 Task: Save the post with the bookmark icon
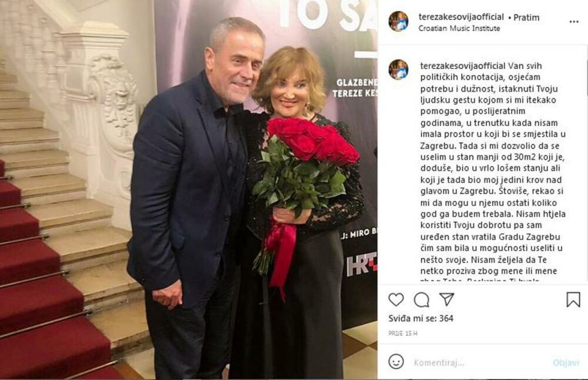click(x=573, y=299)
